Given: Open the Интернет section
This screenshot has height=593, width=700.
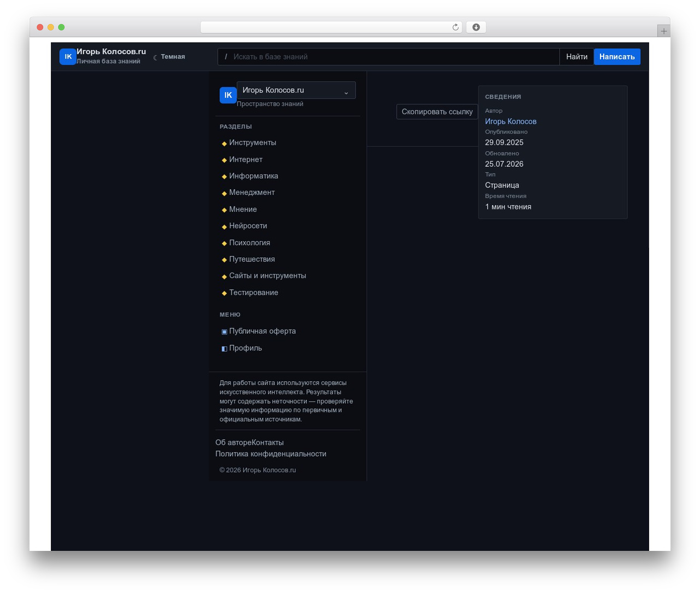Looking at the screenshot, I should [x=246, y=159].
